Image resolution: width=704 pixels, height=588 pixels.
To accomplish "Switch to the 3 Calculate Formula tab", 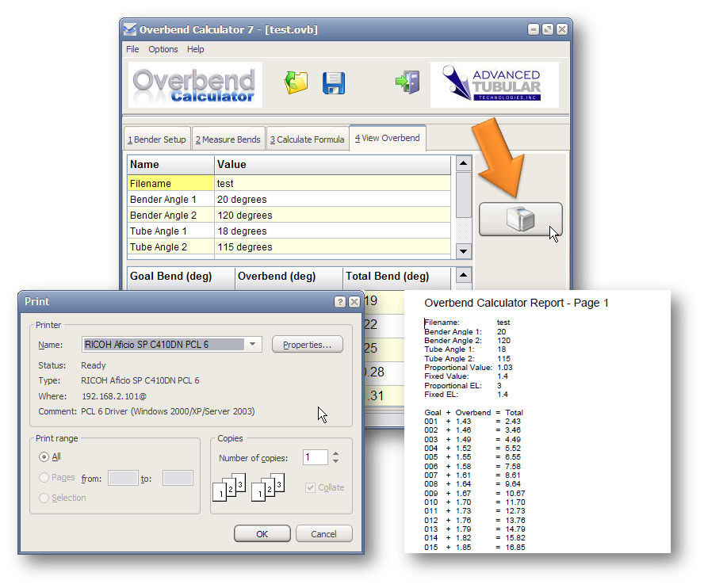I will coord(307,139).
